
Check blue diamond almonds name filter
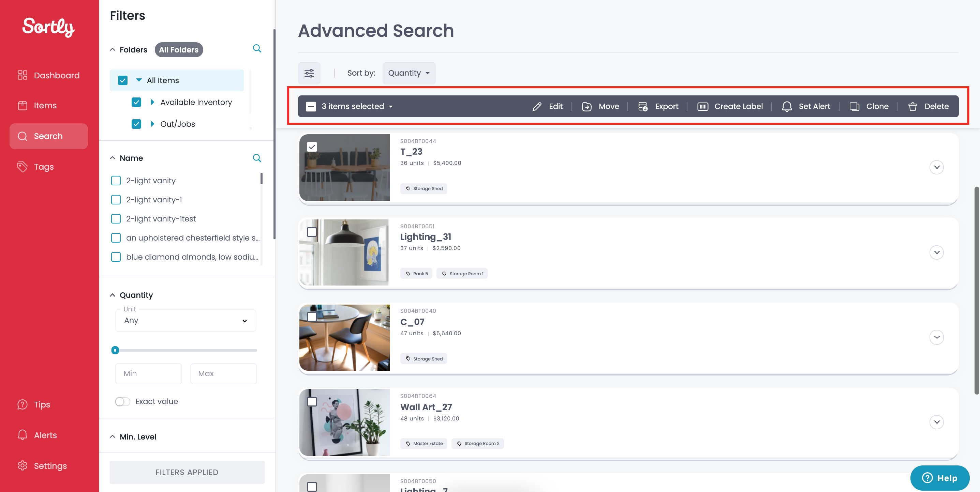point(116,257)
